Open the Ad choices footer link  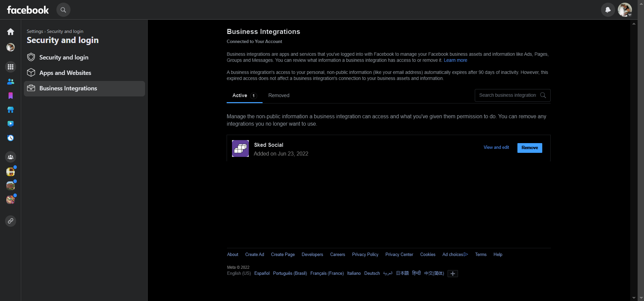pos(455,255)
